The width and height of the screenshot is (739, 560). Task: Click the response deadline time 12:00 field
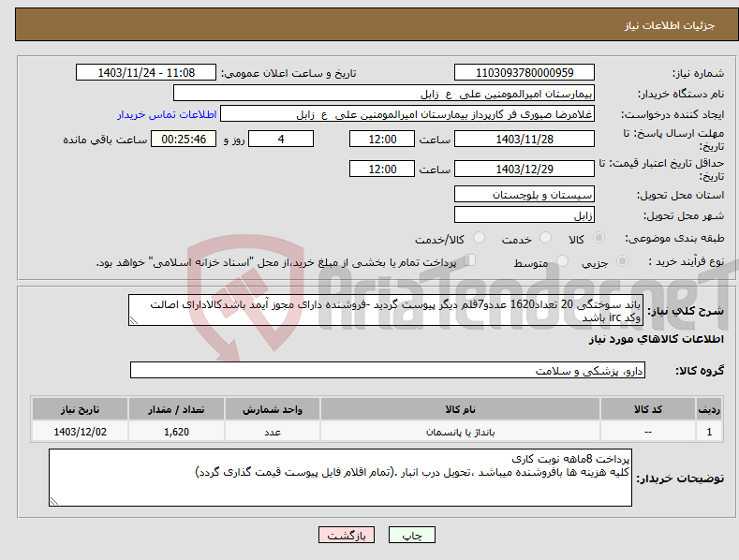tap(382, 139)
